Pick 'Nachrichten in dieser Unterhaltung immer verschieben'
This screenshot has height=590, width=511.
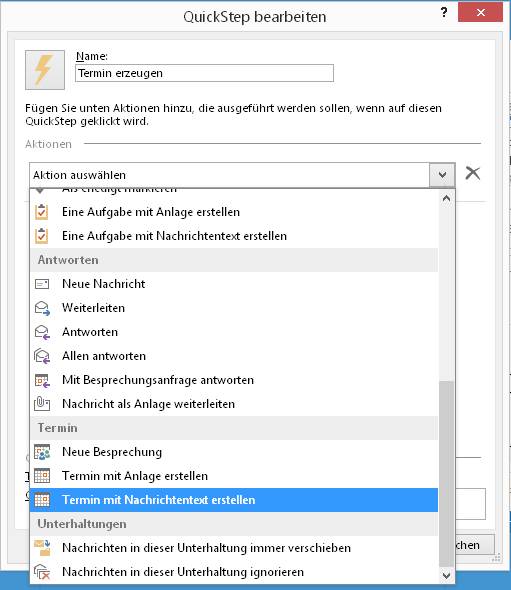234,548
